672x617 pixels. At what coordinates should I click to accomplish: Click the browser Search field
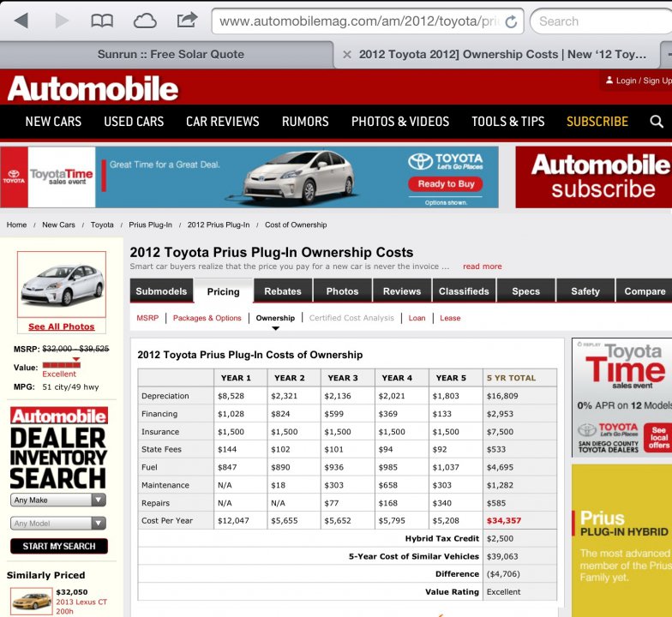pos(601,21)
